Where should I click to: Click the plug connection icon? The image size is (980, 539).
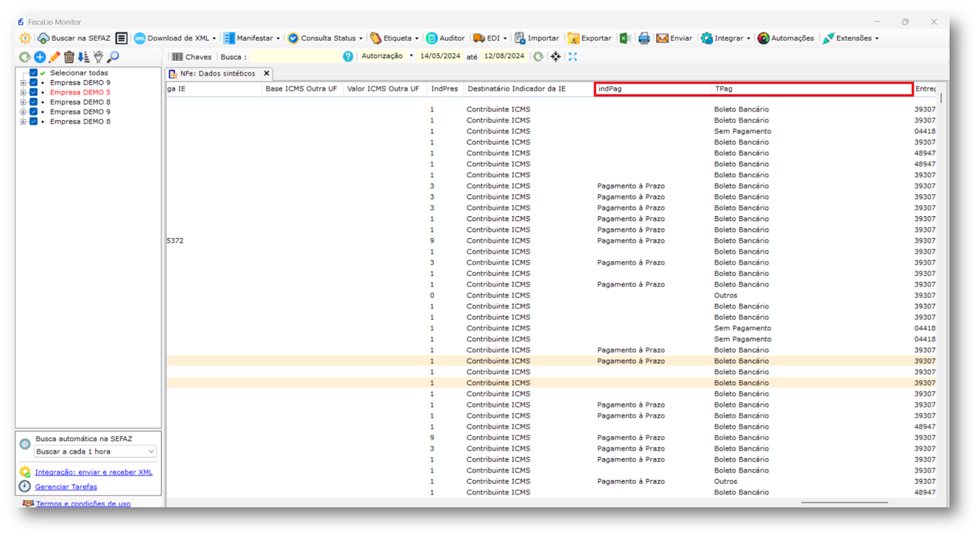(x=98, y=57)
